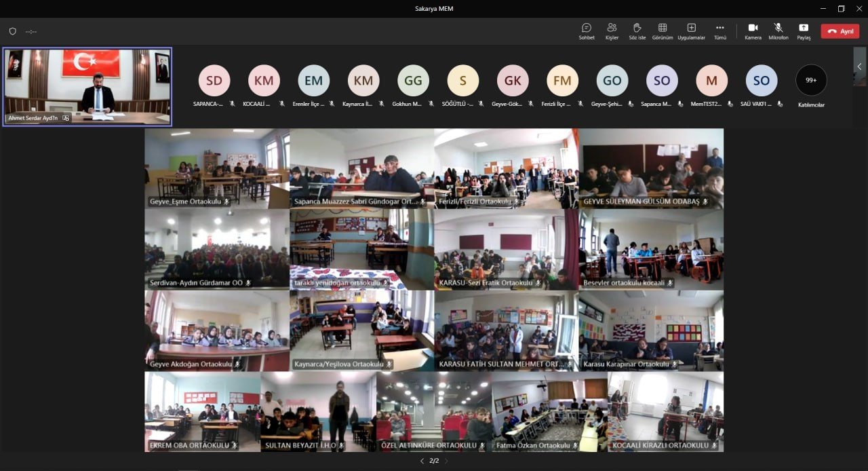Go to the previous page of videos
868x471 pixels.
(422, 461)
